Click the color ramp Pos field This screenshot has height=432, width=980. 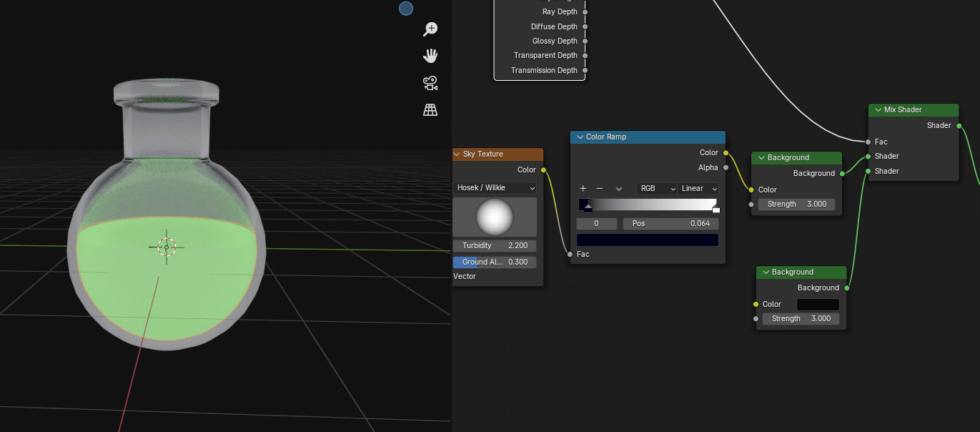coord(670,224)
